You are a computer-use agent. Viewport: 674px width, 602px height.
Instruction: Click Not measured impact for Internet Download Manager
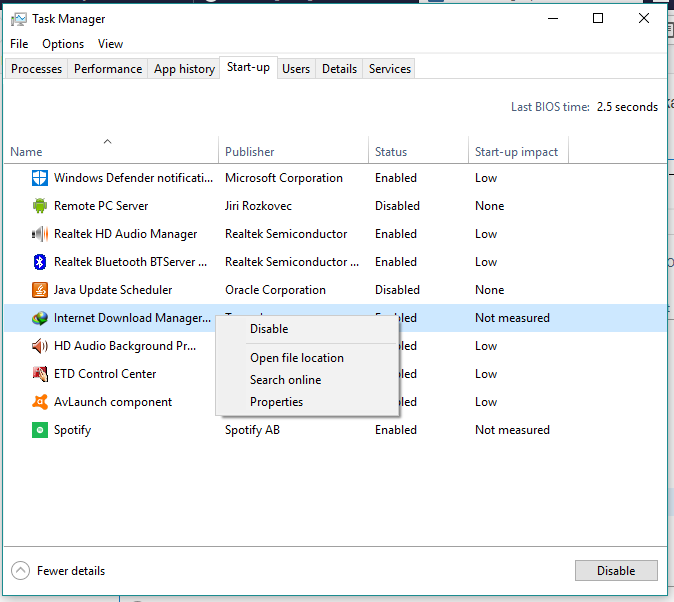(x=512, y=318)
